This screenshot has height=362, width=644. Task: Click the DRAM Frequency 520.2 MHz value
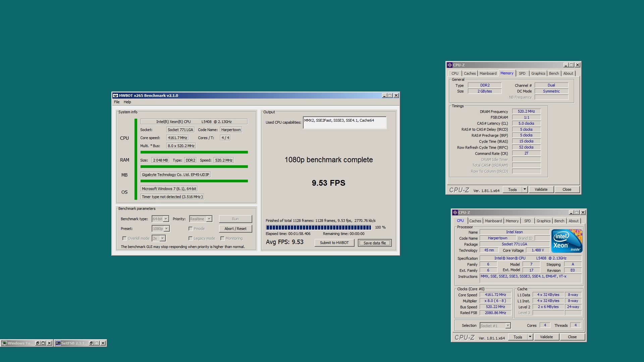pyautogui.click(x=526, y=112)
